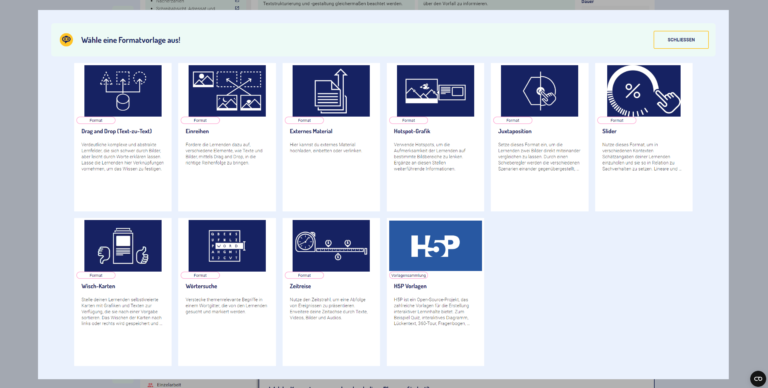The width and height of the screenshot is (768, 388).
Task: Pick the Wörtersuche word grid image
Action: click(227, 245)
